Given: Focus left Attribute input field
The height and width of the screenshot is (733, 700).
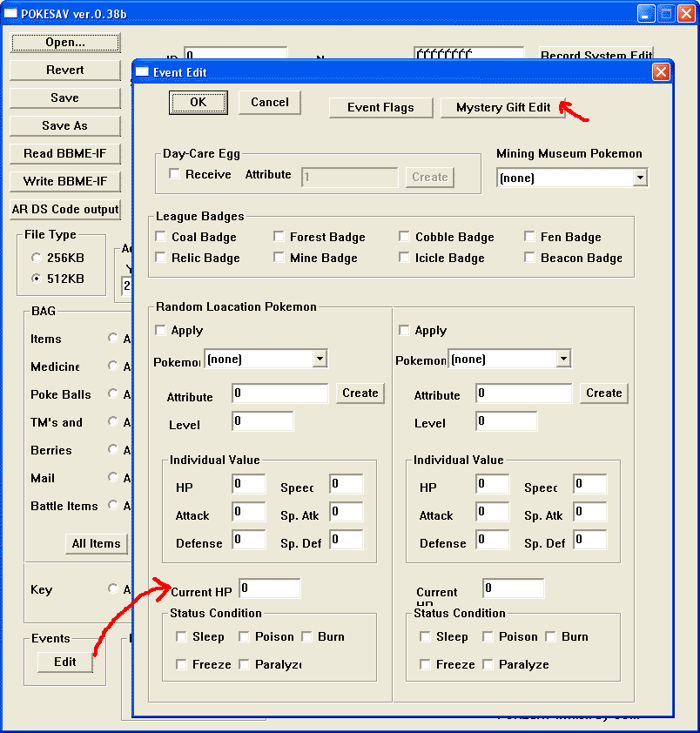Looking at the screenshot, I should (x=280, y=393).
